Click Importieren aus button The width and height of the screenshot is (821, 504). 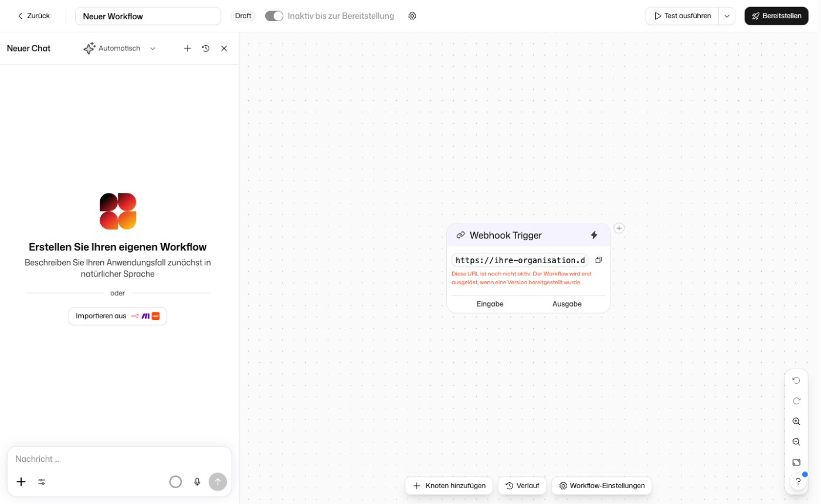point(118,316)
